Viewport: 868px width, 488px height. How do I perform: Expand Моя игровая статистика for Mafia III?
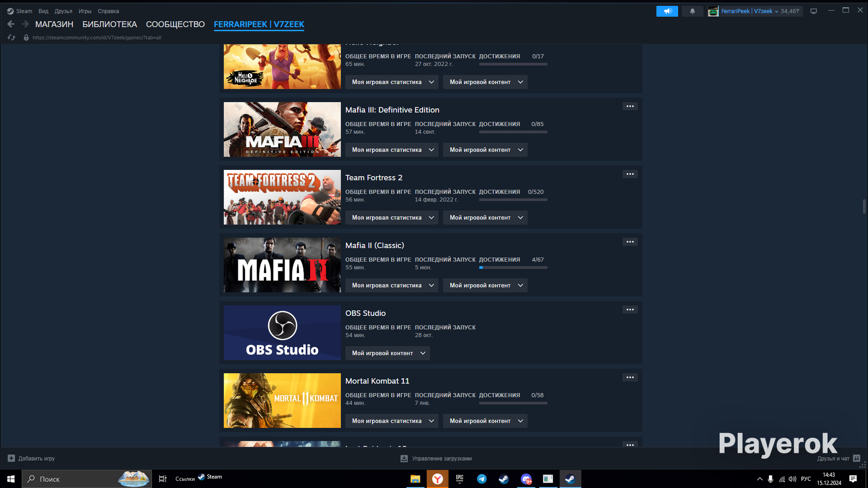point(392,150)
